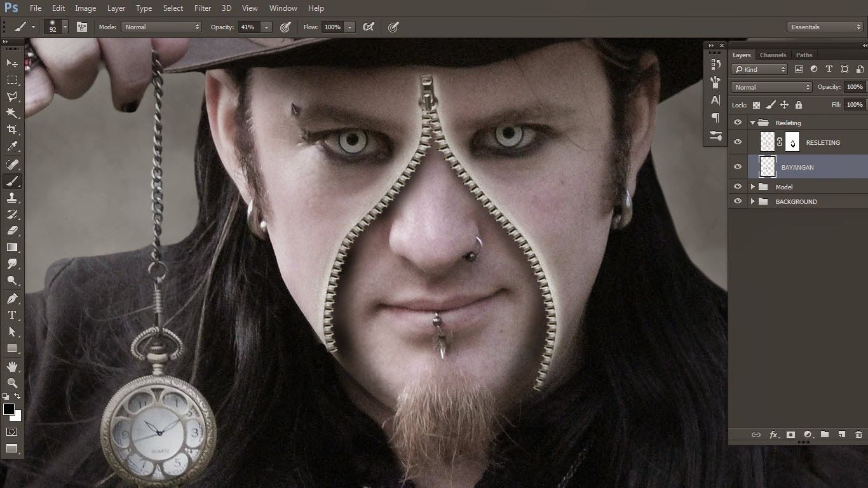
Task: Add a layer mask
Action: [x=790, y=435]
